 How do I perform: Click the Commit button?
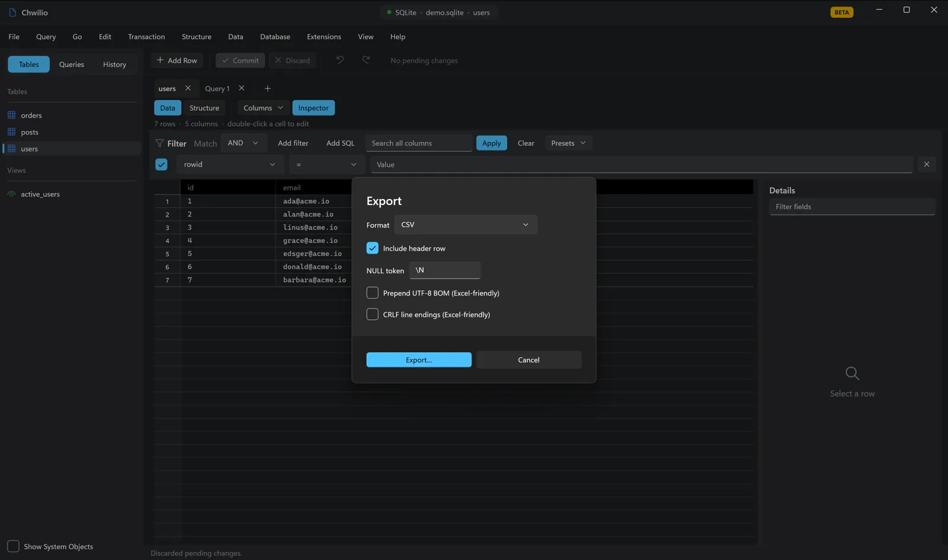tap(240, 60)
